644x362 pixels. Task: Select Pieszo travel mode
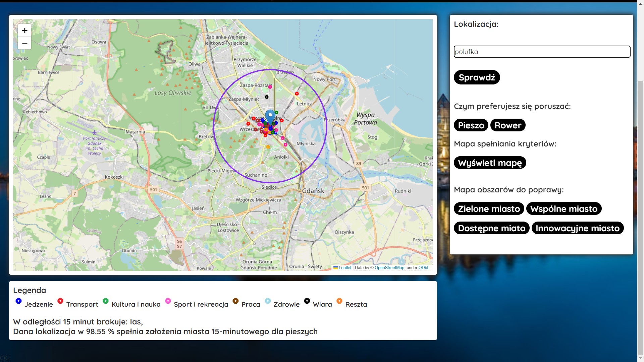coord(471,125)
